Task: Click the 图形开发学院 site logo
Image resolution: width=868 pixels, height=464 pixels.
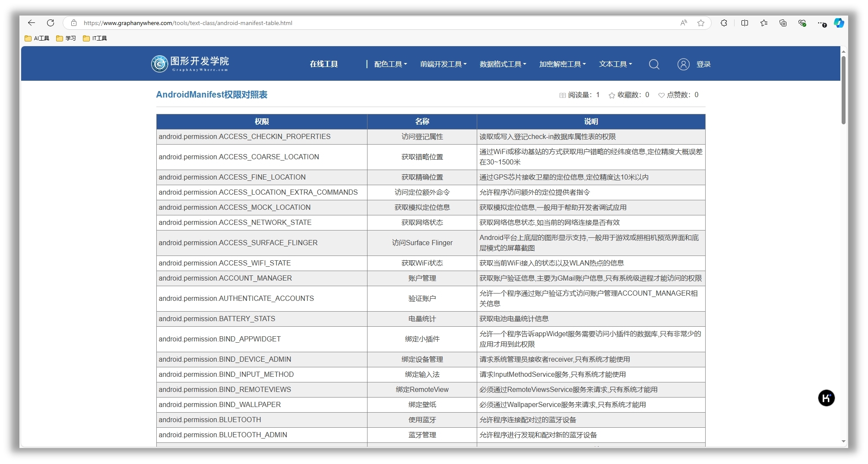Action: [x=190, y=64]
